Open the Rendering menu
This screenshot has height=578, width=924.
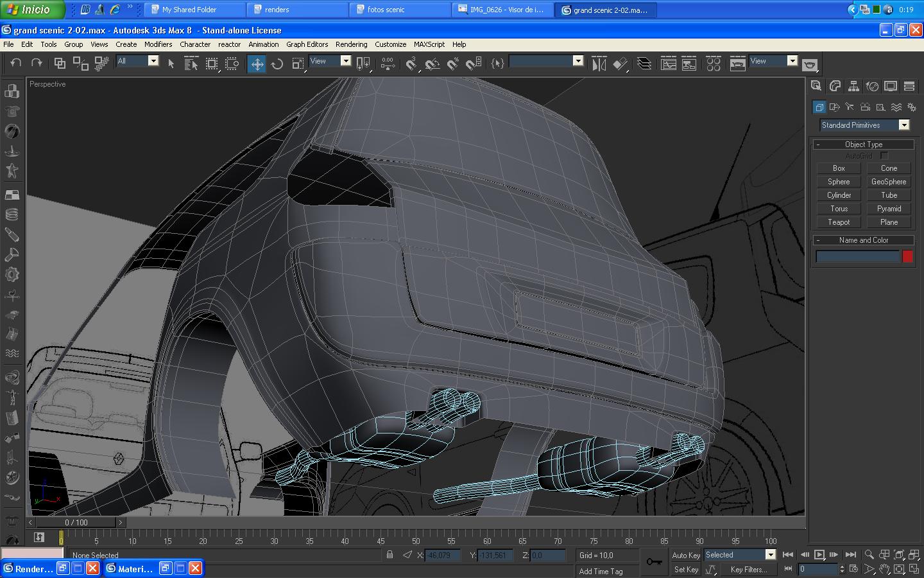tap(351, 44)
